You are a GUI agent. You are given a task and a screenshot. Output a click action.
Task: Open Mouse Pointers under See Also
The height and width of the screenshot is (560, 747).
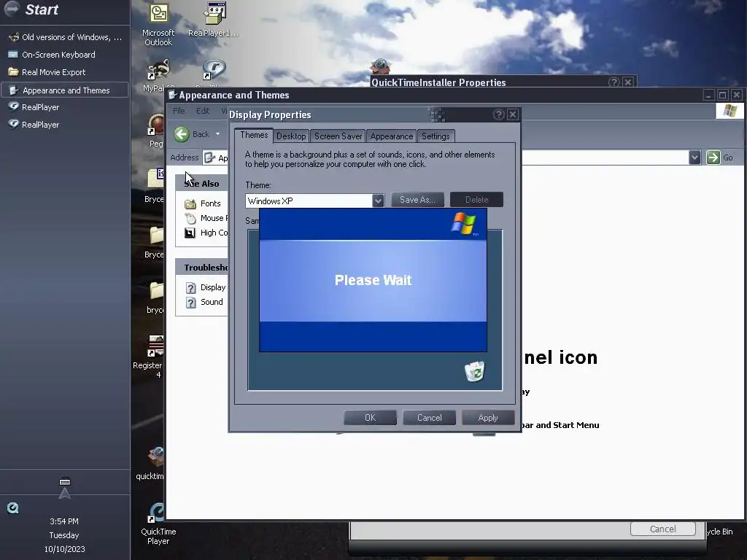206,218
